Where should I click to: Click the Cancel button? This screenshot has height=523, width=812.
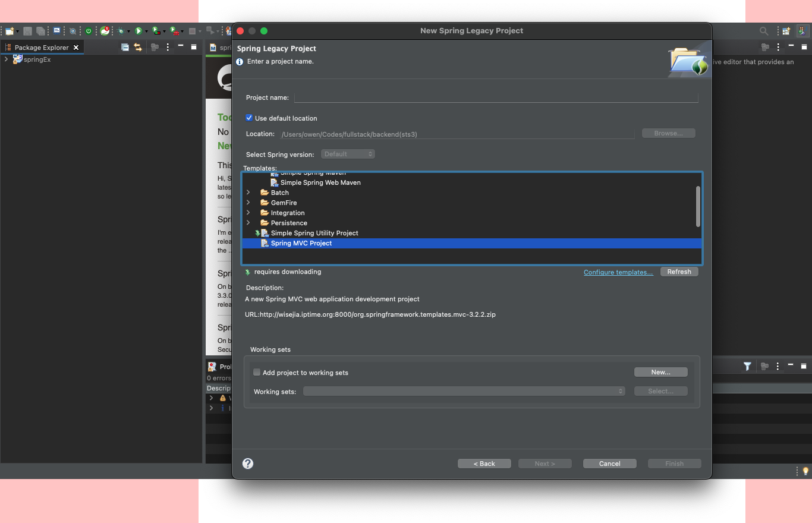click(609, 464)
